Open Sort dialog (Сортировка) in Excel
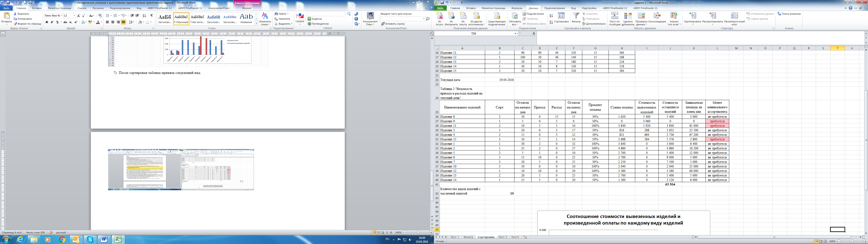The width and height of the screenshot is (868, 244). 561,18
